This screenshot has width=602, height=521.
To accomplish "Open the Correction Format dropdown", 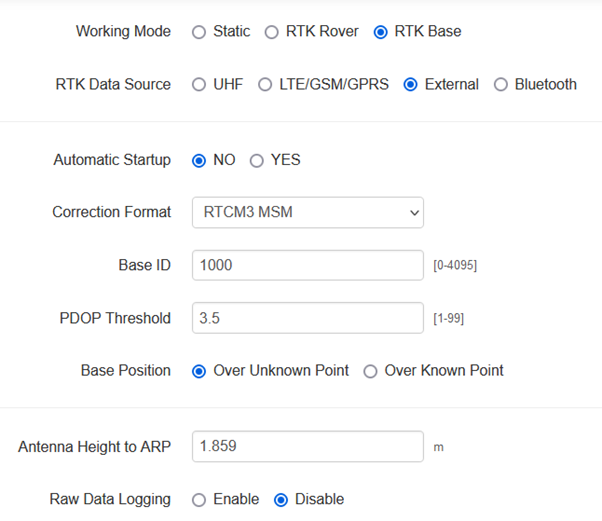I will point(307,212).
